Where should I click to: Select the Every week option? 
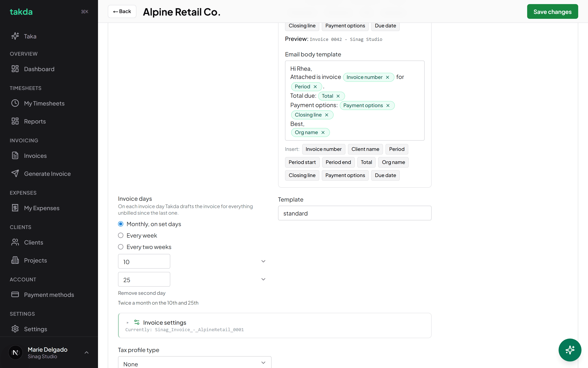tap(120, 235)
